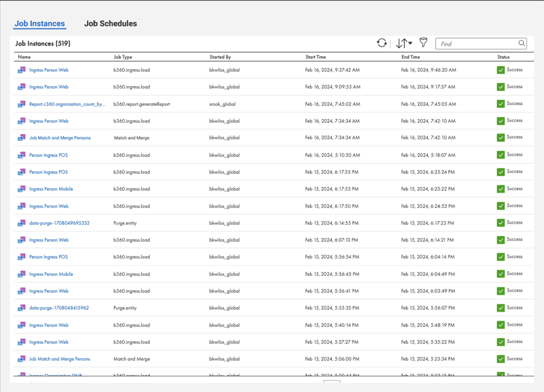Open the data-purge-1708048415962 job
The image size is (544, 392).
pyautogui.click(x=59, y=308)
